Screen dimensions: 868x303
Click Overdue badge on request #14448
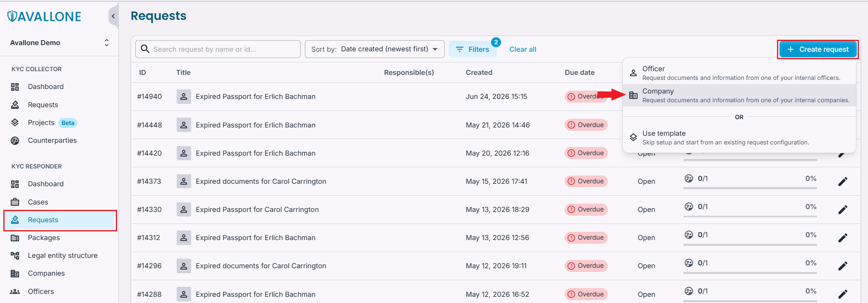586,125
